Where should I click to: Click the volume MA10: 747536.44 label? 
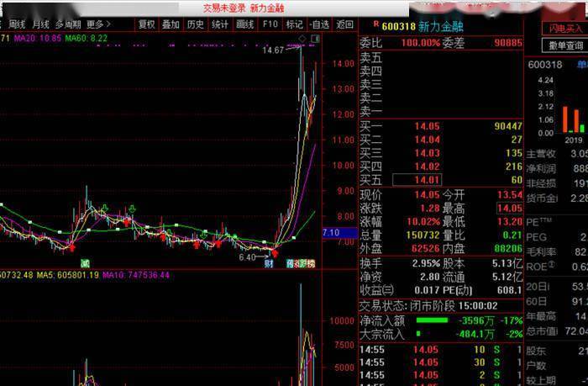[136, 275]
